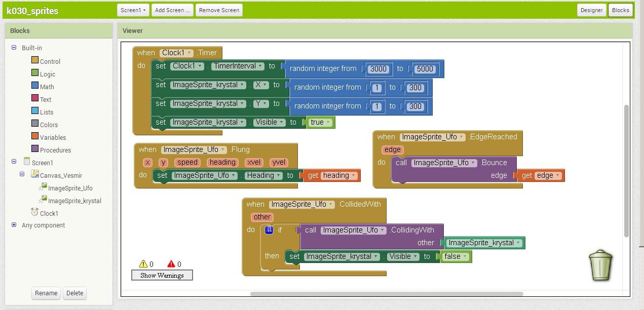Click the Delete button below the tree
Viewport: 644px width, 310px height.
click(x=75, y=293)
